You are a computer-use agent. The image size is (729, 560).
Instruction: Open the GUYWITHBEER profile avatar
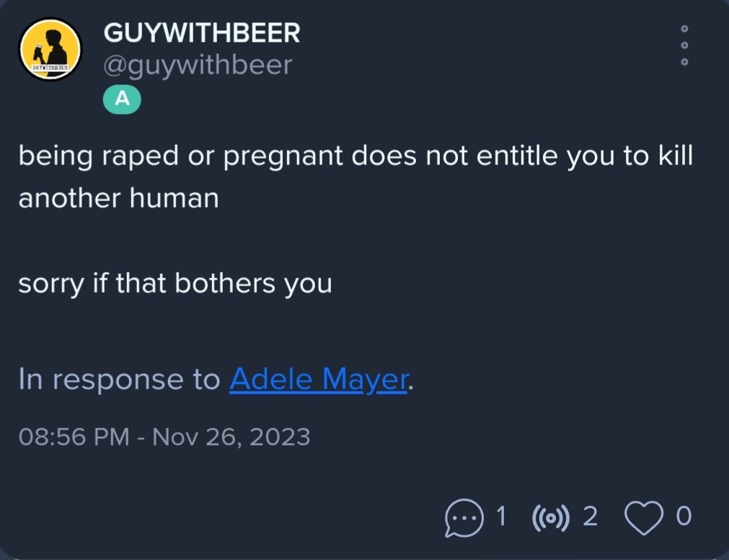pos(50,49)
